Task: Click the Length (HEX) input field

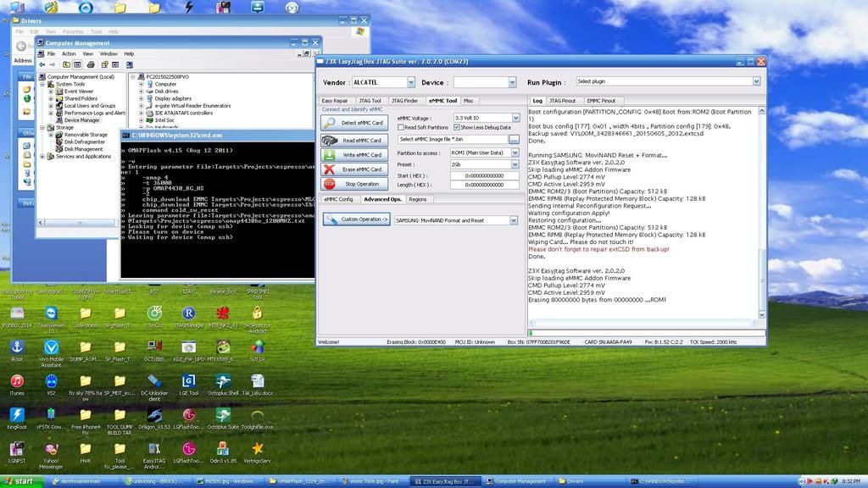Action: 484,185
